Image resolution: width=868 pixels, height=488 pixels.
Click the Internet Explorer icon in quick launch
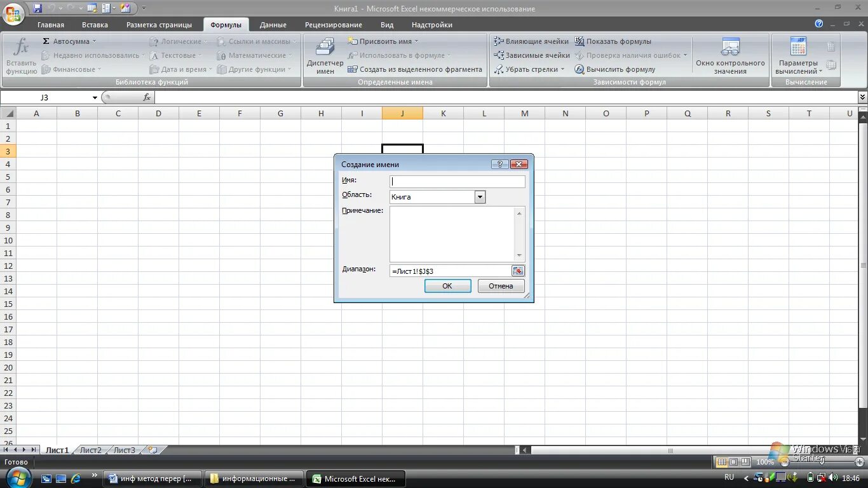[x=76, y=478]
